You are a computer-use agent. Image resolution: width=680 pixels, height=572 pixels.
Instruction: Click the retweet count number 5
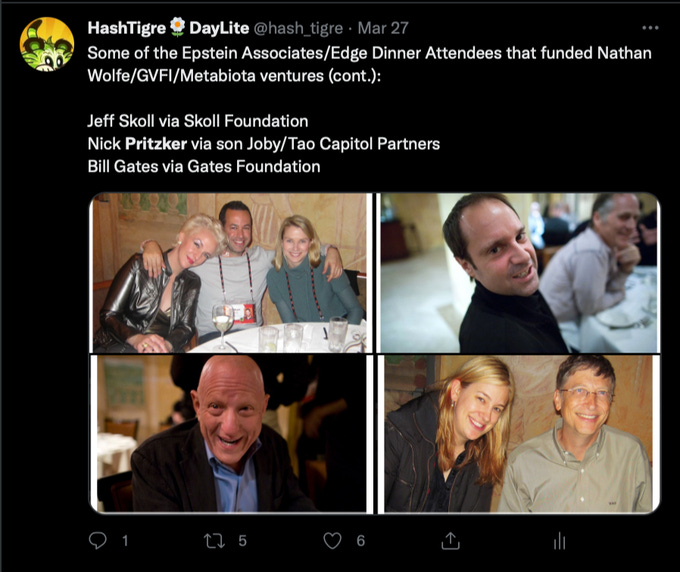coord(242,541)
